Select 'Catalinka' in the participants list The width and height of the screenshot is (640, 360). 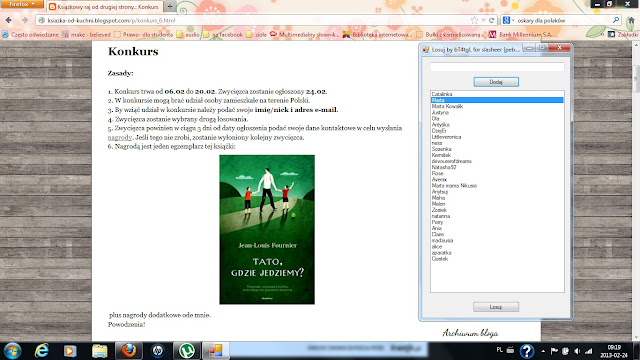point(442,94)
